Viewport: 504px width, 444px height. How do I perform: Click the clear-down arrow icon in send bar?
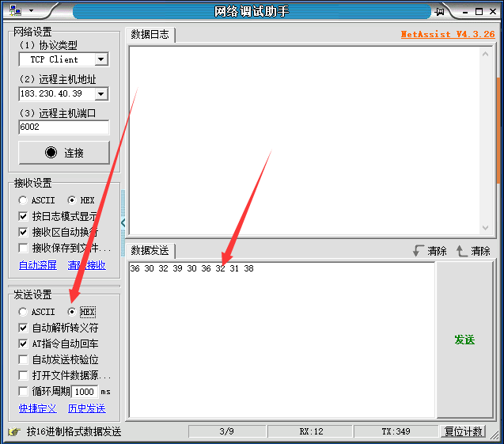pyautogui.click(x=418, y=251)
